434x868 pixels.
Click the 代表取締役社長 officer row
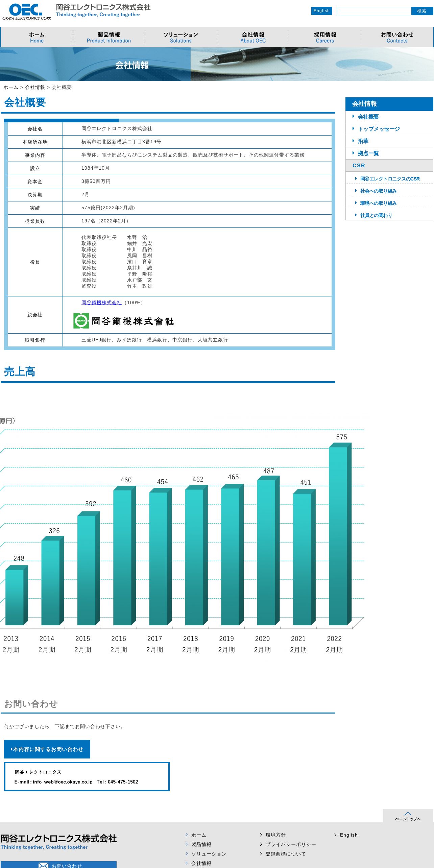click(x=114, y=237)
